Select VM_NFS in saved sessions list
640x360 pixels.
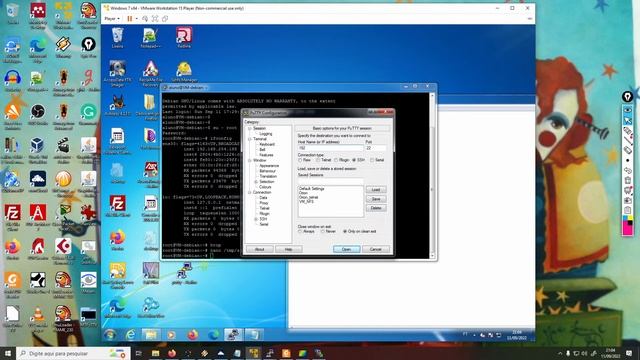tap(306, 202)
